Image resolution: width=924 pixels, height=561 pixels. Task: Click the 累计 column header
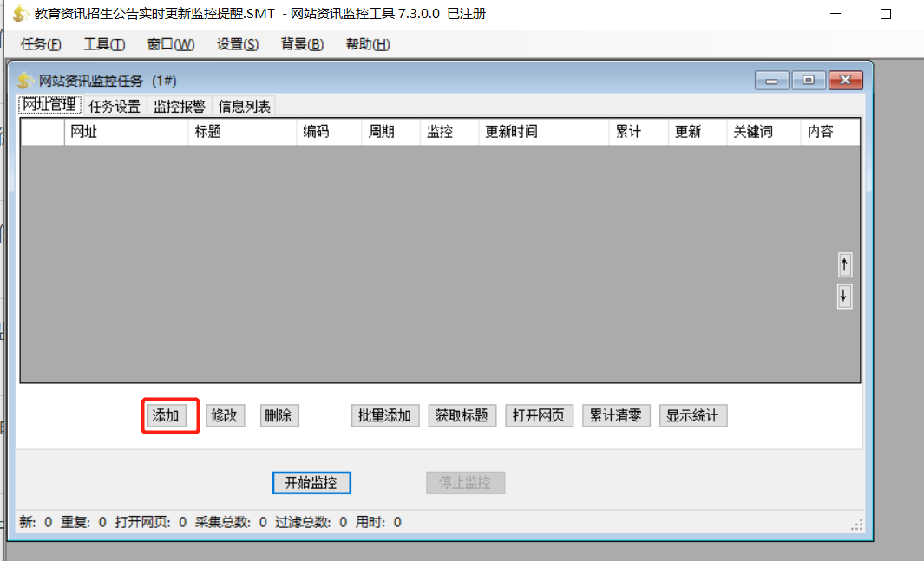pos(639,132)
